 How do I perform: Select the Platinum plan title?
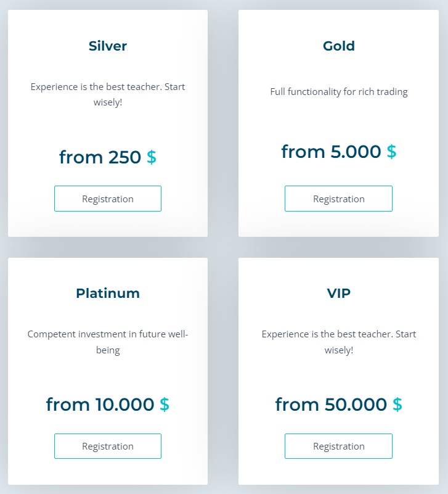[108, 293]
